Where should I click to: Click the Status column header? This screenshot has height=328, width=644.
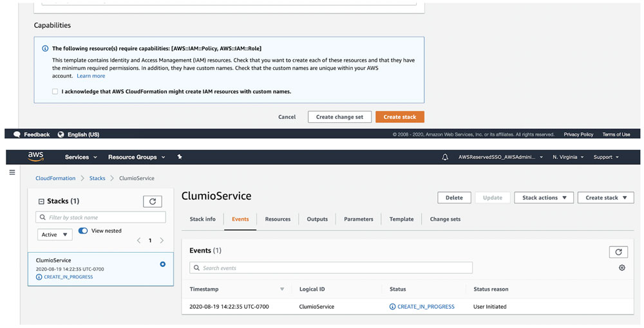pyautogui.click(x=397, y=289)
